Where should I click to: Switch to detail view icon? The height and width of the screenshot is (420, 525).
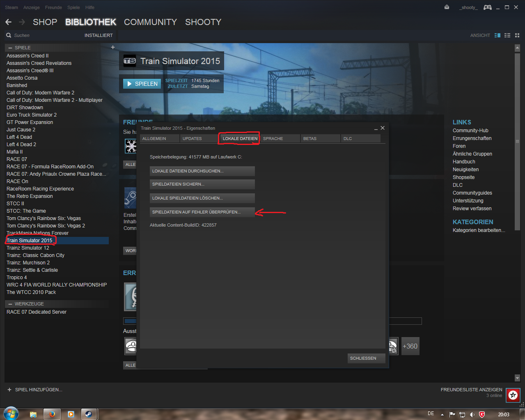(x=497, y=35)
